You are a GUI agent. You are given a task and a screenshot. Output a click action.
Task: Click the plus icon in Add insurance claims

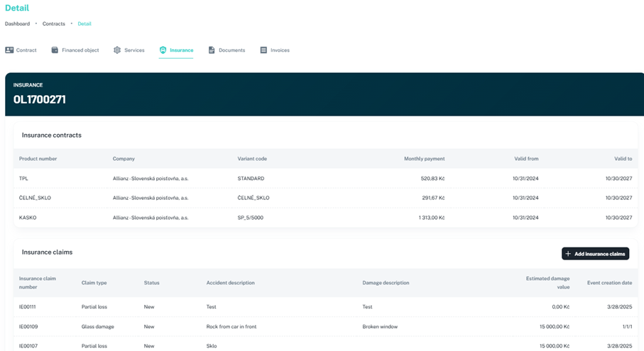click(x=568, y=254)
